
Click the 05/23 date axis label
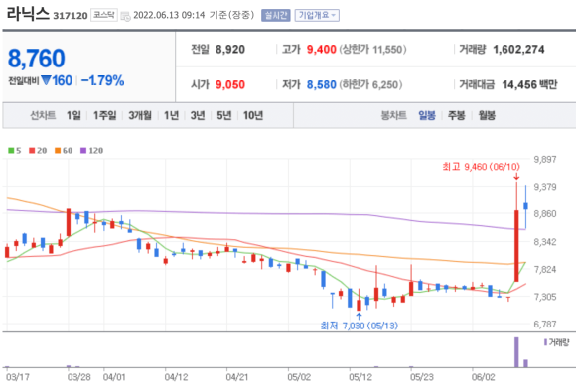tap(422, 377)
